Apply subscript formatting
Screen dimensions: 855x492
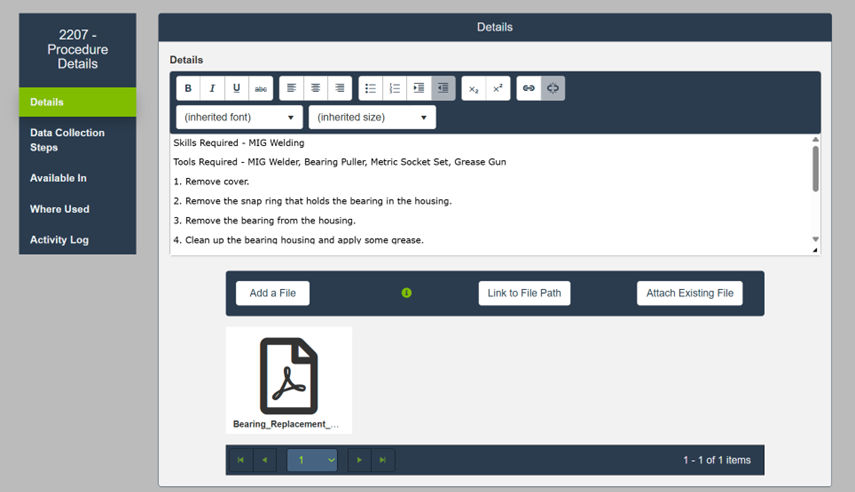click(x=474, y=88)
